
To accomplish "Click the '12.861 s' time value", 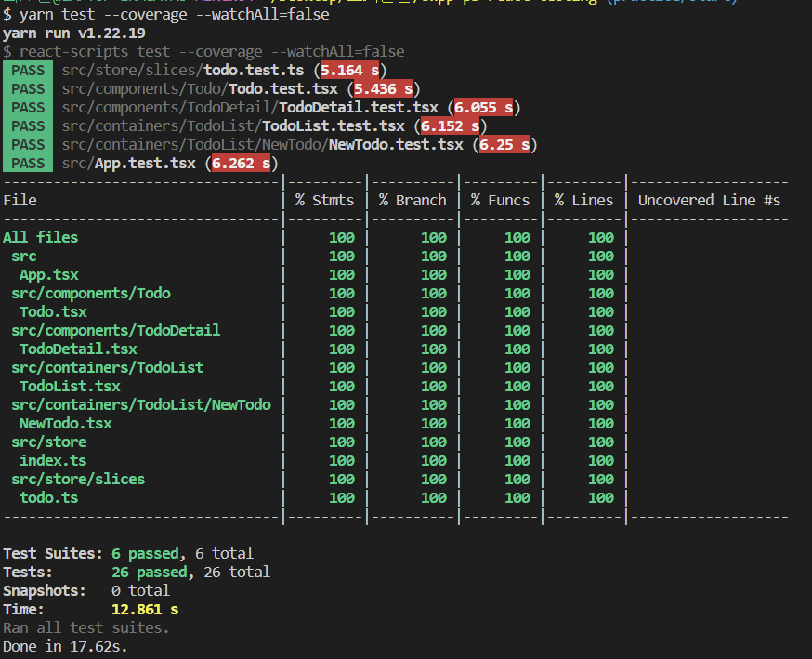I will (145, 610).
